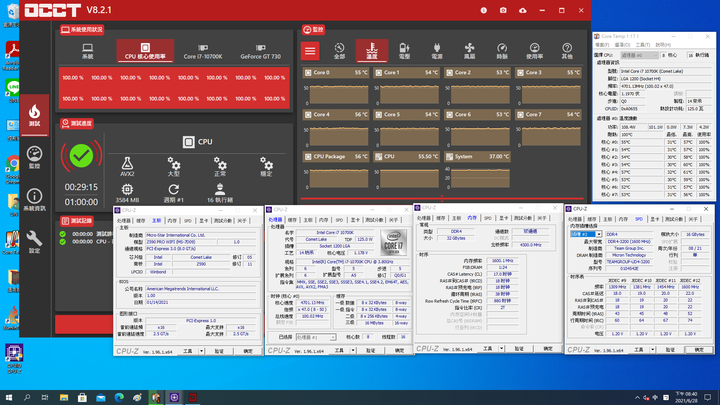The width and height of the screenshot is (720, 405).
Task: Open the OCCT Test (flame) sidebar section
Action: tap(34, 115)
